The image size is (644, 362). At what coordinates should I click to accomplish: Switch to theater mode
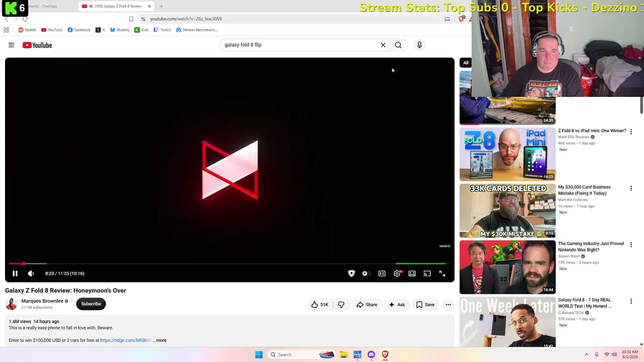[412, 274]
